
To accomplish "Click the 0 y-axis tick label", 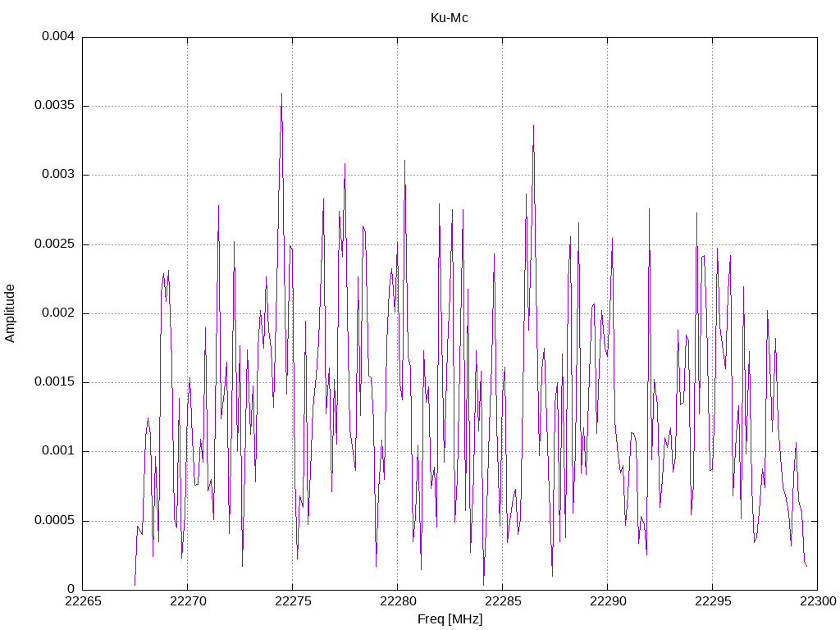I will click(x=71, y=589).
